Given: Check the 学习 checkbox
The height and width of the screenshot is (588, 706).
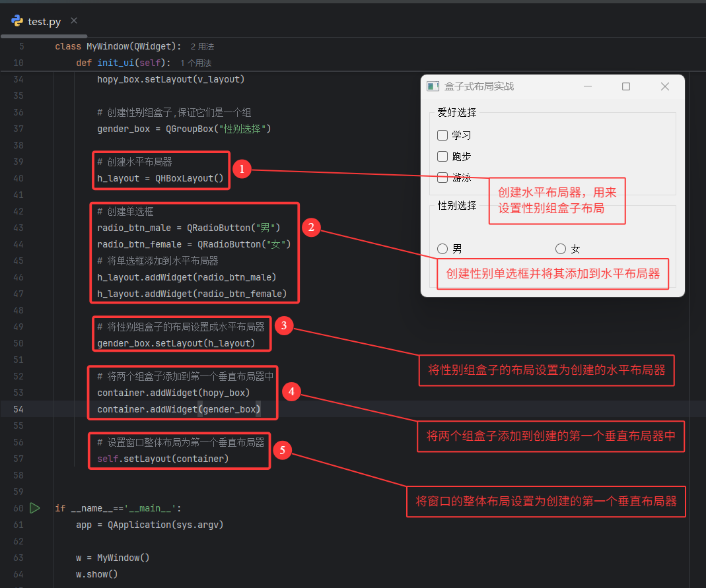Looking at the screenshot, I should point(442,135).
